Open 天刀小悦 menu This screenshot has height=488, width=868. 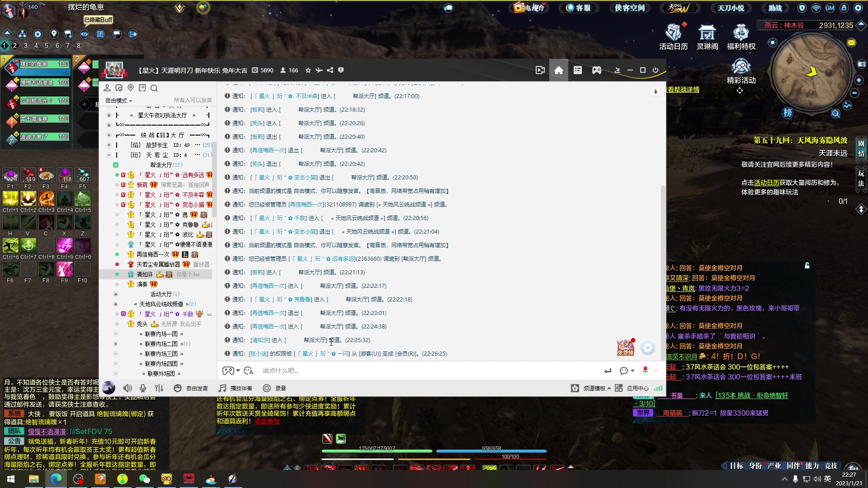[x=731, y=8]
